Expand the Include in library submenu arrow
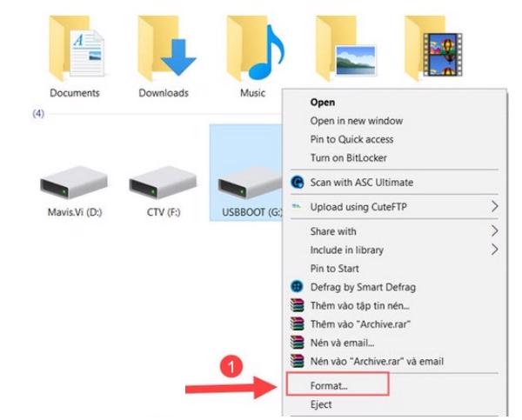Viewport: 522px width, 420px height. pyautogui.click(x=495, y=250)
